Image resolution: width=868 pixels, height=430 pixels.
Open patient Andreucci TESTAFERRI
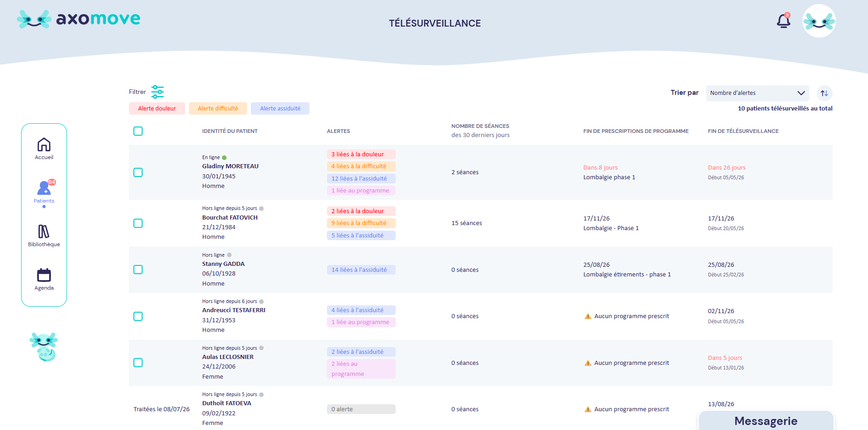click(234, 310)
